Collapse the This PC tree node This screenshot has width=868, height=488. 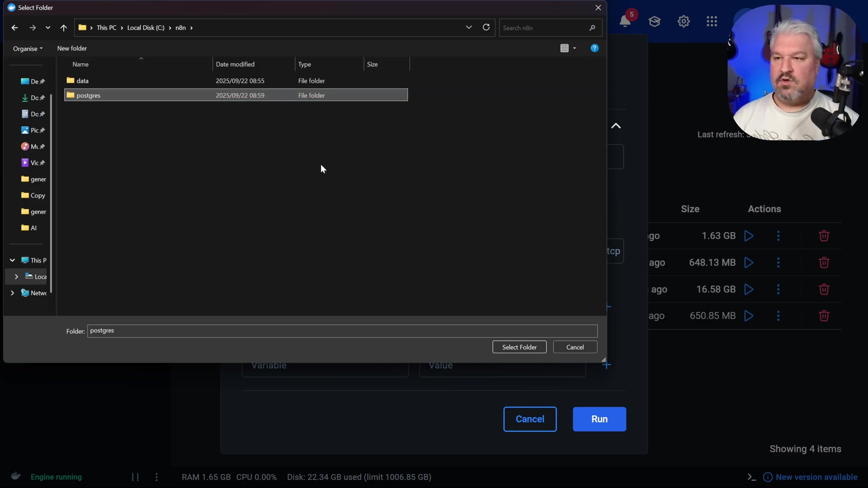coord(12,260)
